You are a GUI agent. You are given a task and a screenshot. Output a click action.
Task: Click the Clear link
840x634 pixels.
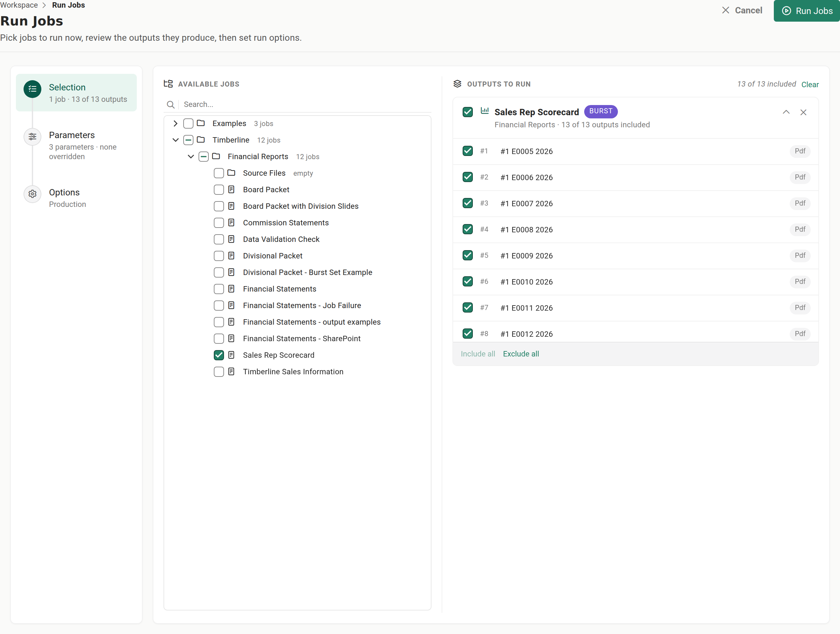point(810,84)
